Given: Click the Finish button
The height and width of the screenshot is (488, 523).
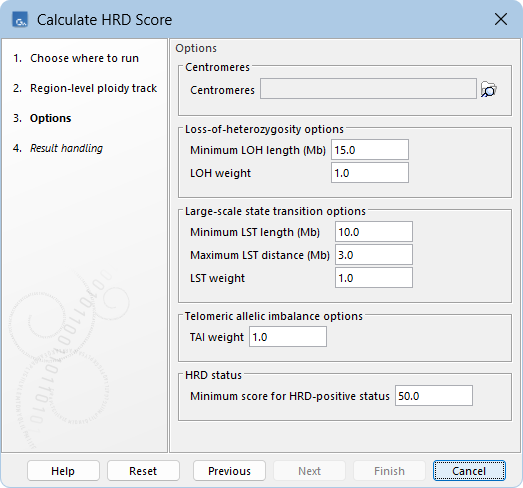Looking at the screenshot, I should coord(389,471).
